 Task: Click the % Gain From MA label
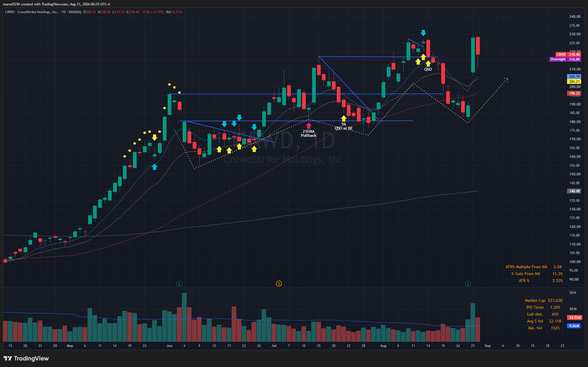pos(526,274)
